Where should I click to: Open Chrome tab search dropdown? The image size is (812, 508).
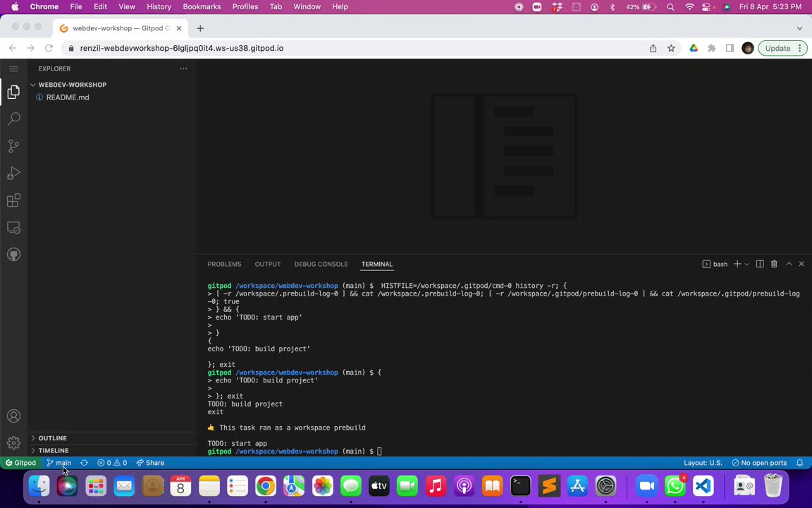(x=799, y=28)
